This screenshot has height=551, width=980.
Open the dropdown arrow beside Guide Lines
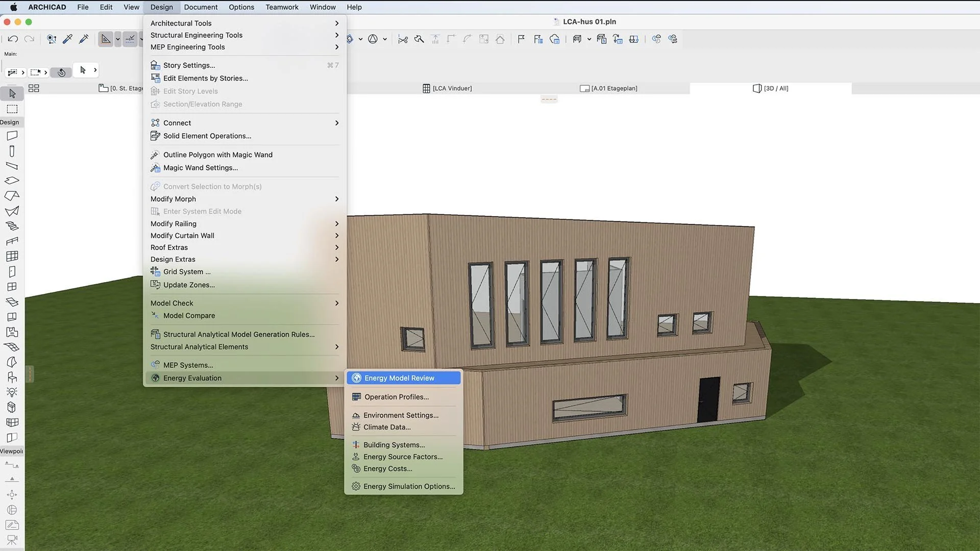tap(118, 39)
